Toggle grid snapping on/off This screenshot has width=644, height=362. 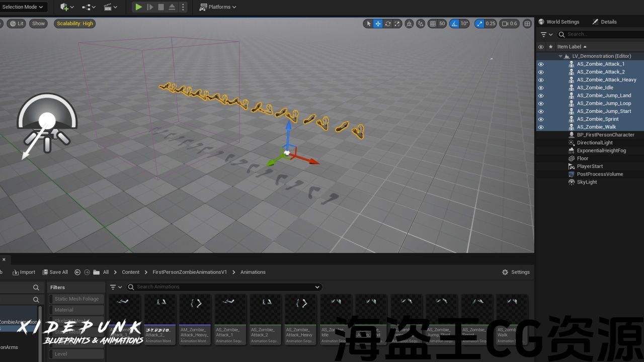432,24
